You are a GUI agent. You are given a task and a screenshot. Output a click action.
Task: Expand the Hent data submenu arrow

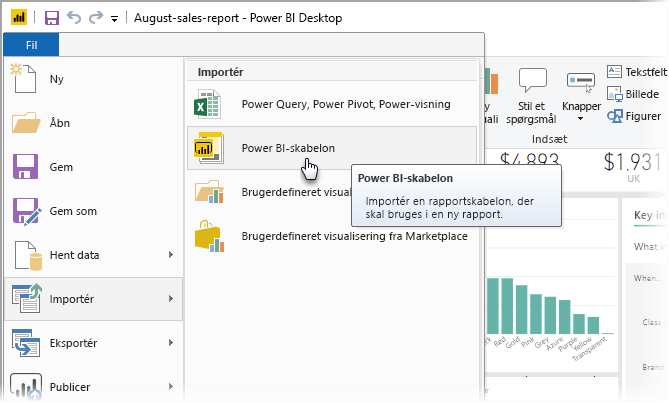[171, 255]
